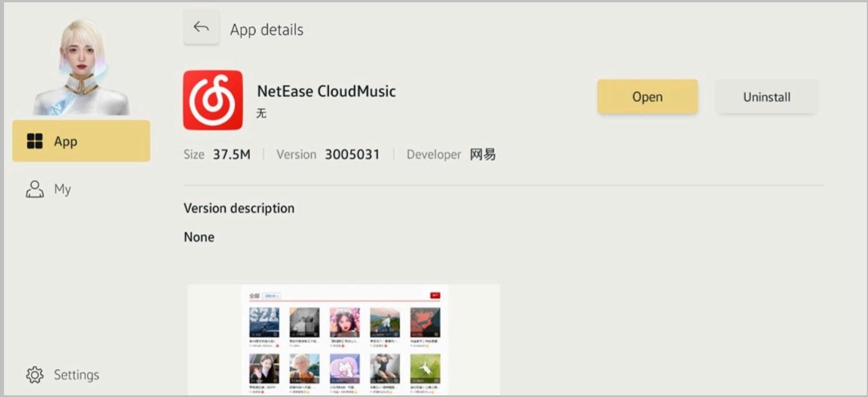Select the App tab label in sidebar
Image resolution: width=868 pixels, height=397 pixels.
66,141
